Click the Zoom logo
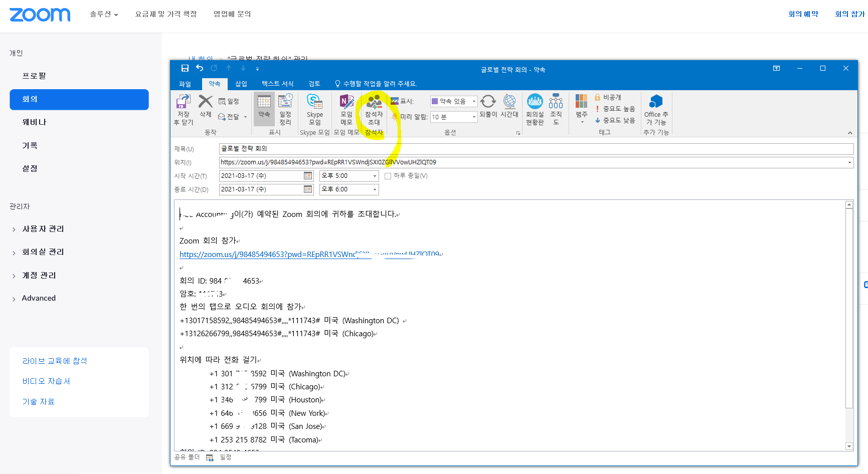 (40, 15)
